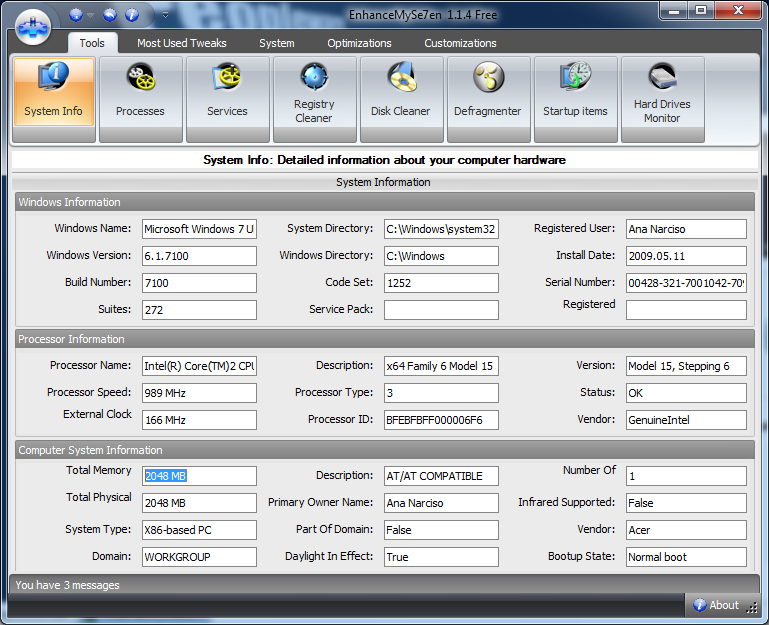The width and height of the screenshot is (769, 625).
Task: Click the Suites field showing 272
Action: point(199,310)
